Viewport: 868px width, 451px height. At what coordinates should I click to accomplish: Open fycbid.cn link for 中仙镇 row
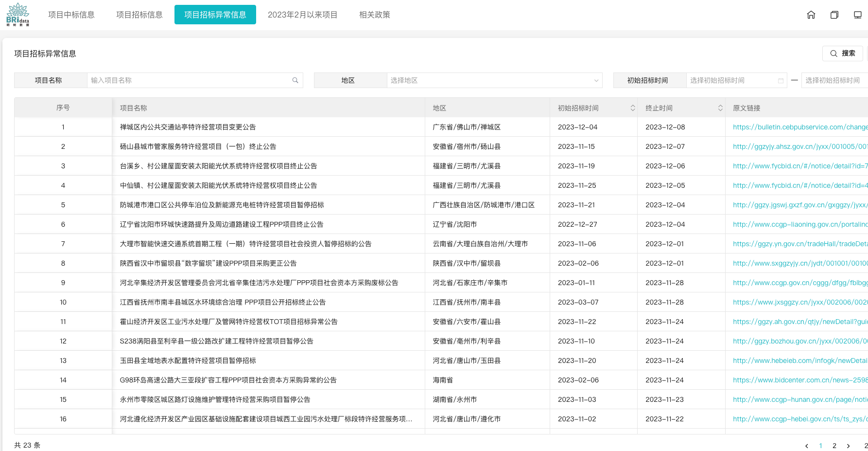tap(800, 185)
